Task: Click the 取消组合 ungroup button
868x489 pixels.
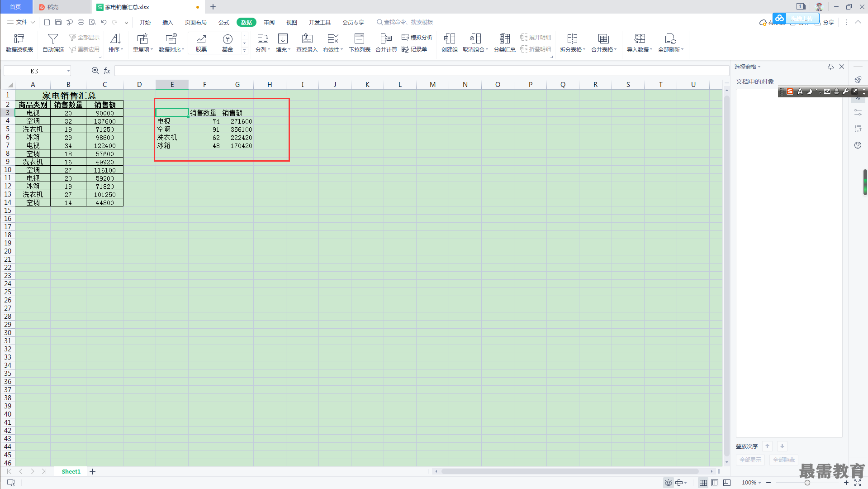Action: [x=475, y=43]
